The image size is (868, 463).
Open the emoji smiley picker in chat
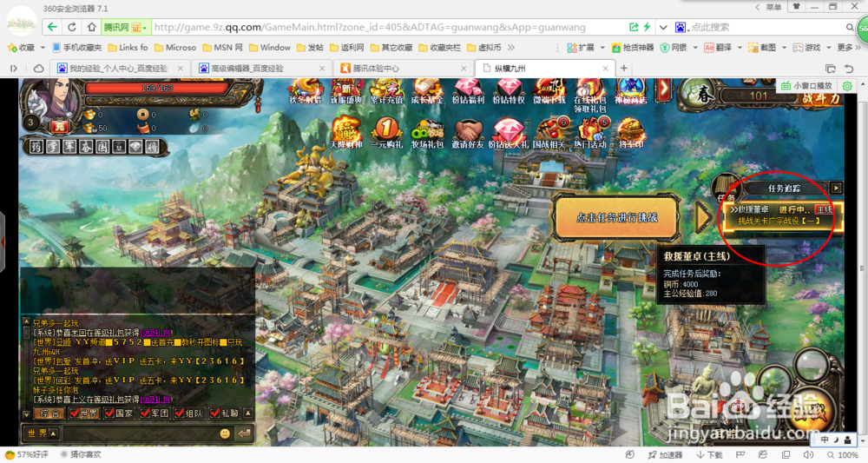(x=225, y=433)
